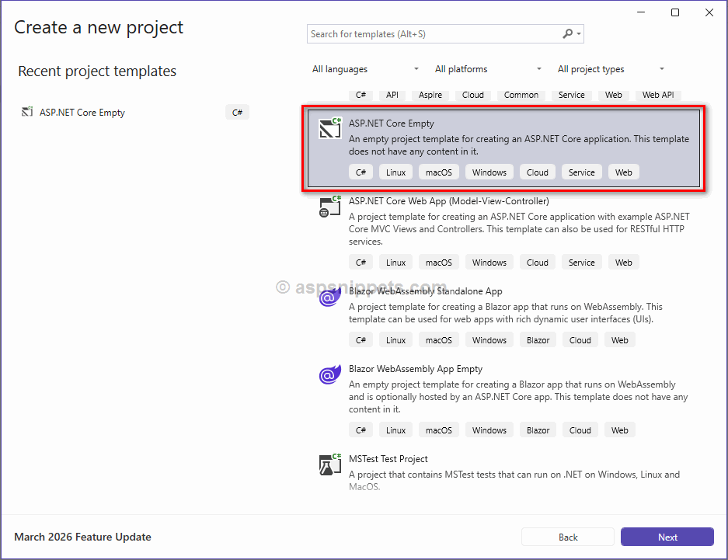Open the All platforms dropdown
This screenshot has height=560, width=728.
point(488,69)
